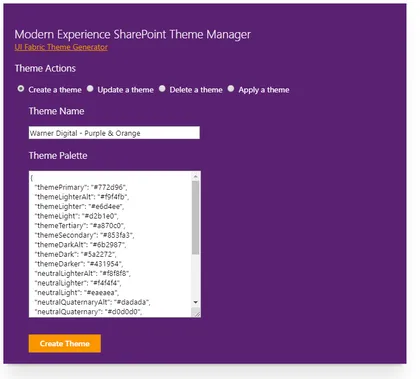Screen dimensions: 420x379
Task: Click the "neutralLighterAlt" line in palette
Action: tap(83, 273)
